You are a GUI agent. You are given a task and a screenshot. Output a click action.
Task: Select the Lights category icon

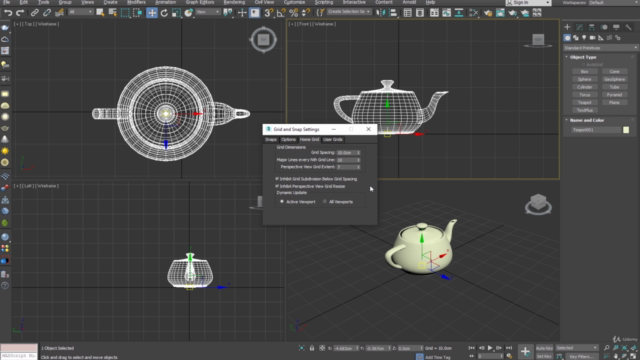[584, 38]
